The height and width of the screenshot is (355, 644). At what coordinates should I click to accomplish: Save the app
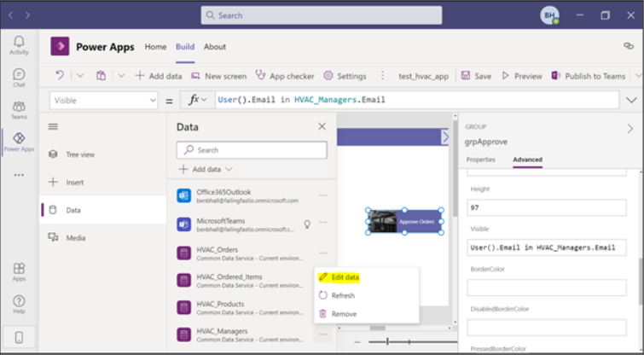click(477, 76)
